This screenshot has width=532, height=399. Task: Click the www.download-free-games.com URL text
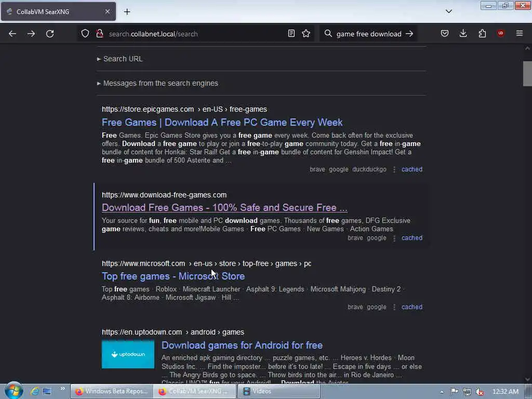[x=164, y=195]
